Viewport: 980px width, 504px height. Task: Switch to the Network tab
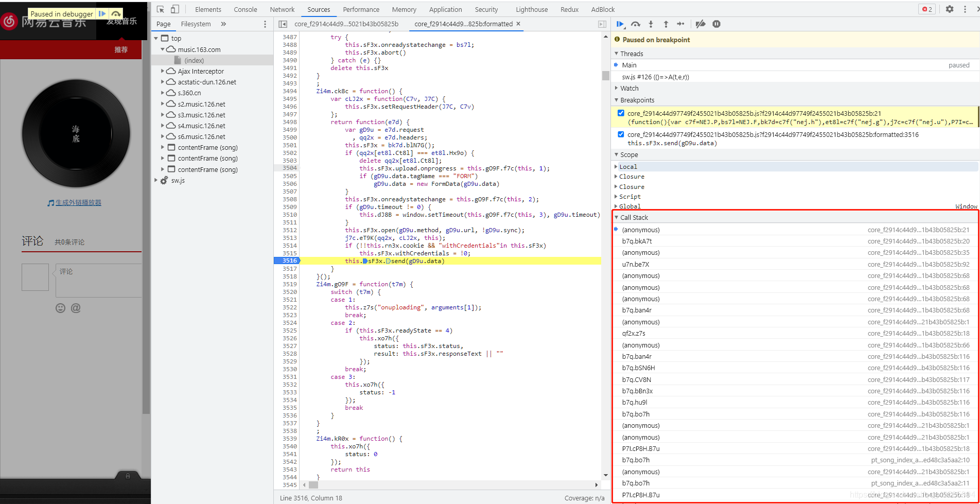pyautogui.click(x=282, y=9)
